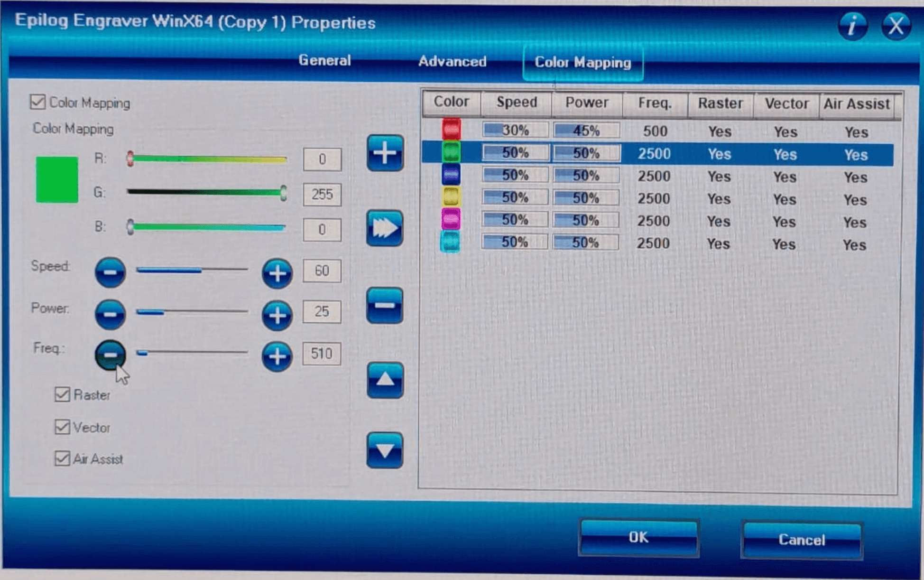Click the OK button
Viewport: 924px width, 580px height.
(x=638, y=537)
